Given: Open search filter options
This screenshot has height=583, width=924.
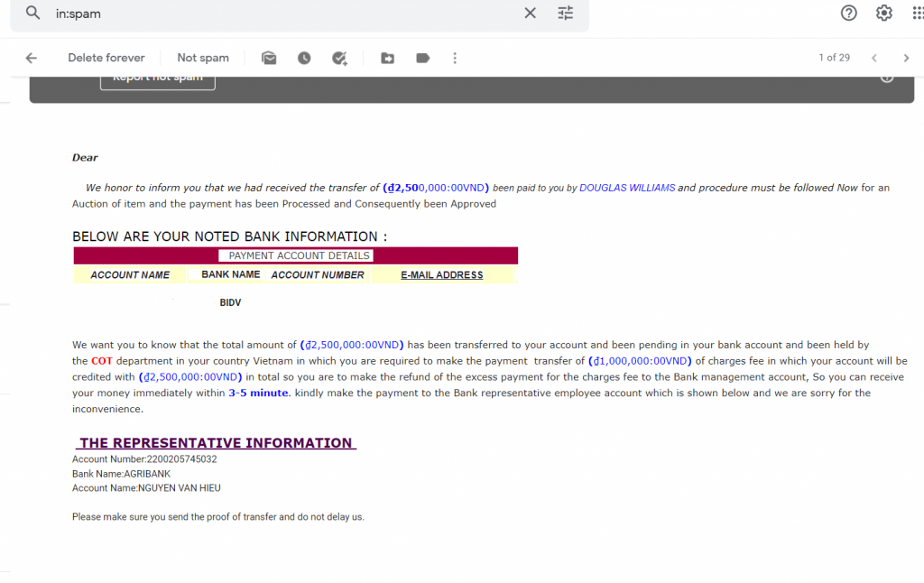Looking at the screenshot, I should [x=565, y=13].
